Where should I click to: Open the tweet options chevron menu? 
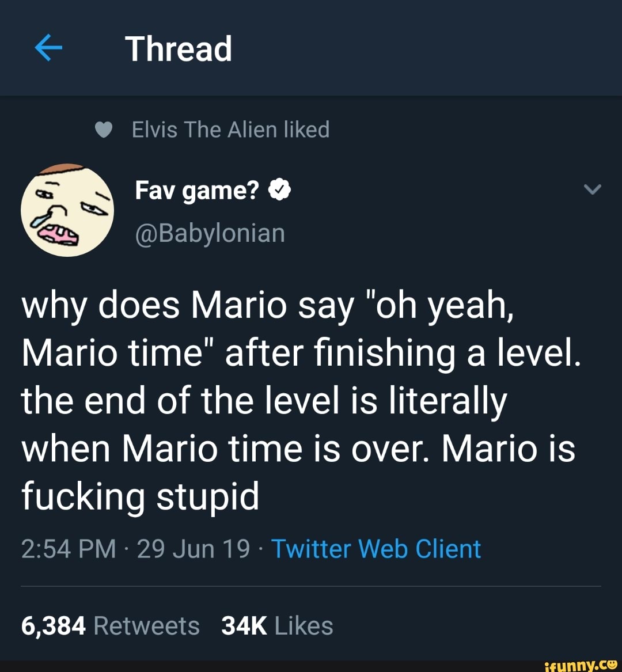click(593, 190)
